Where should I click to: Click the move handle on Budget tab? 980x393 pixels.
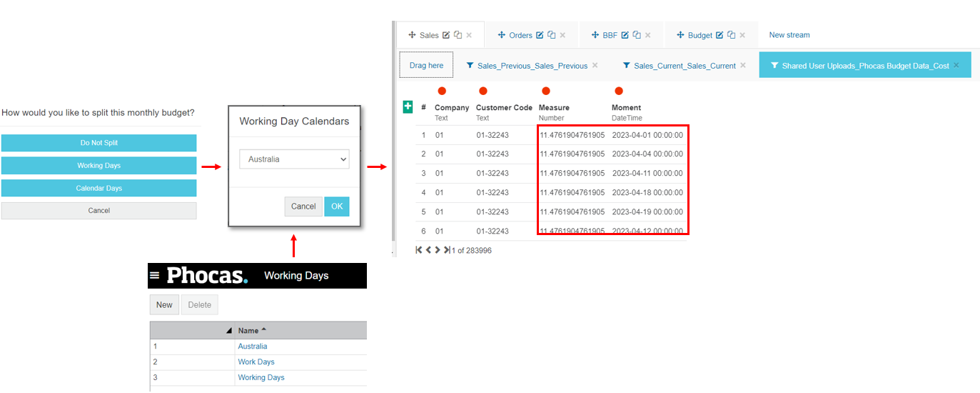click(681, 35)
